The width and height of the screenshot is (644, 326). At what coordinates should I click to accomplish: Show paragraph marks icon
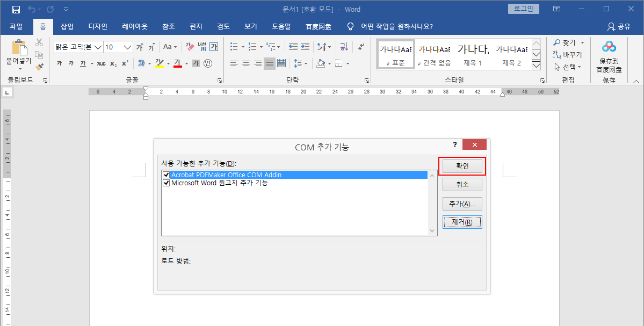361,47
